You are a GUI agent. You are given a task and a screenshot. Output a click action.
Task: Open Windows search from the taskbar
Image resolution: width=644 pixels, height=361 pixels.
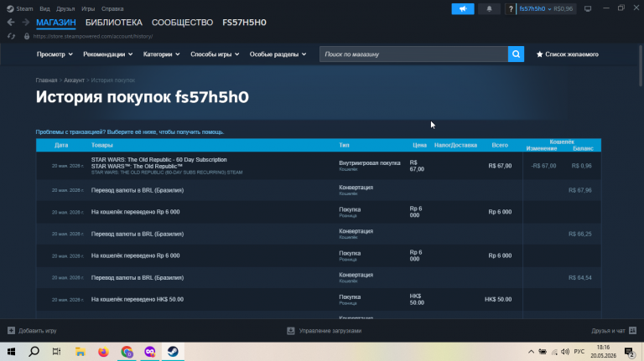[x=34, y=352]
